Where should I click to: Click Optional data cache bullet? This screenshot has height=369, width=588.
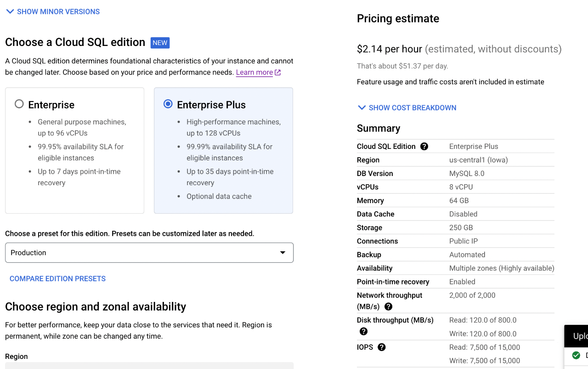(x=219, y=196)
